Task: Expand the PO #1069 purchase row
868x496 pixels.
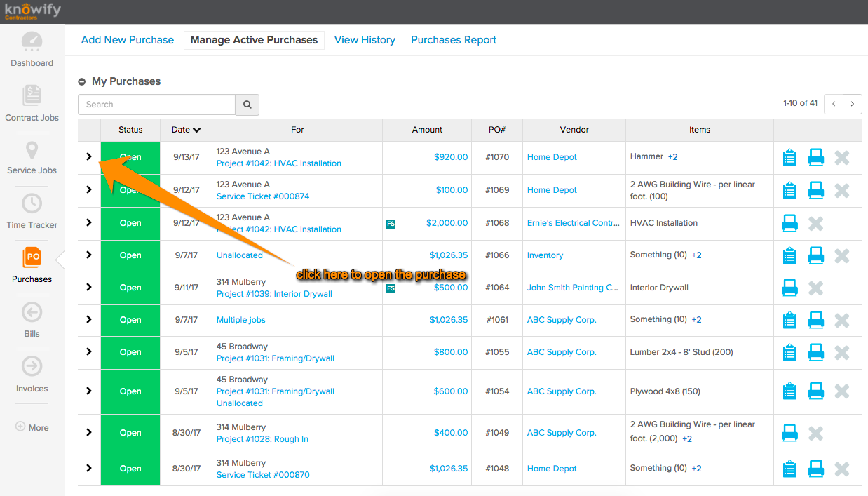Action: pyautogui.click(x=89, y=190)
